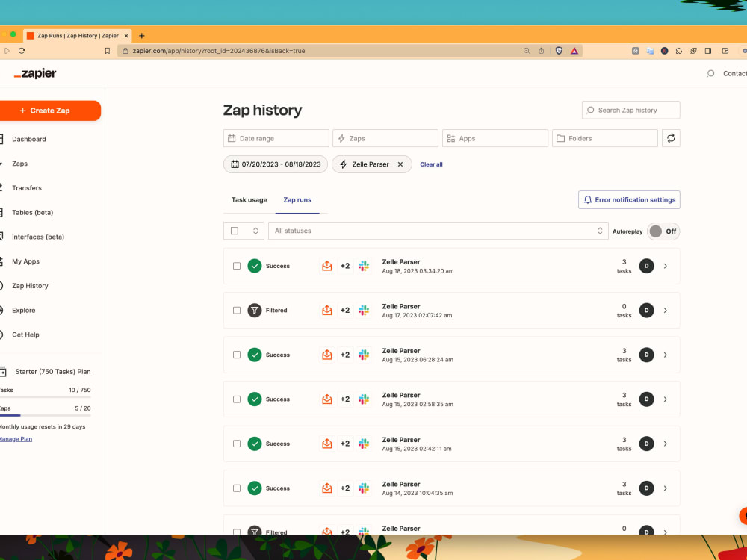The image size is (747, 560).
Task: Click the bell icon in Error notification settings
Action: coord(589,199)
